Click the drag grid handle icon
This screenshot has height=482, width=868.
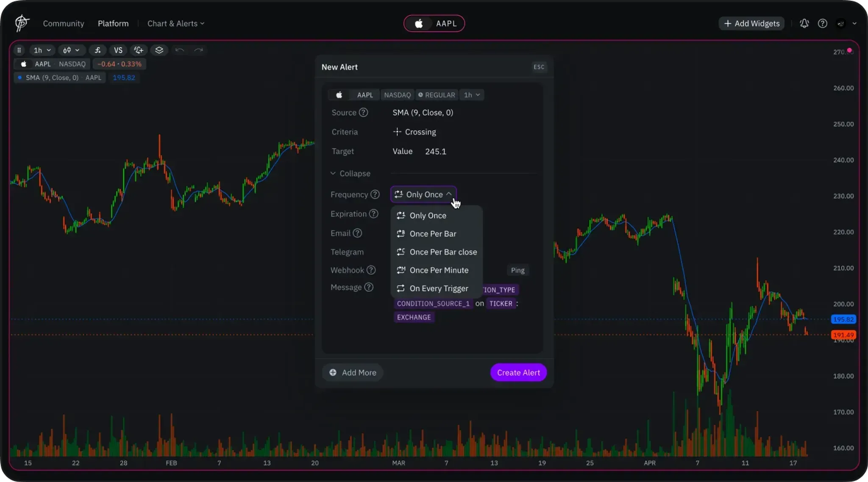click(x=19, y=50)
